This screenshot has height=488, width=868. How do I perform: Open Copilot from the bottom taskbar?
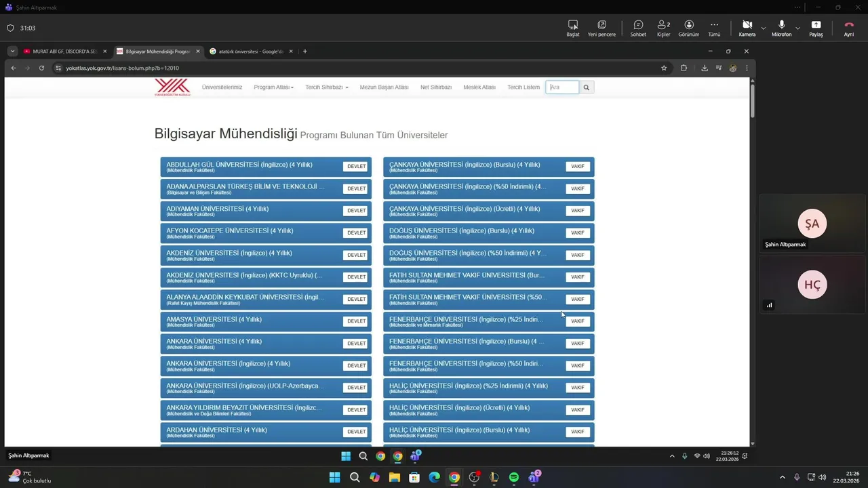tap(374, 477)
